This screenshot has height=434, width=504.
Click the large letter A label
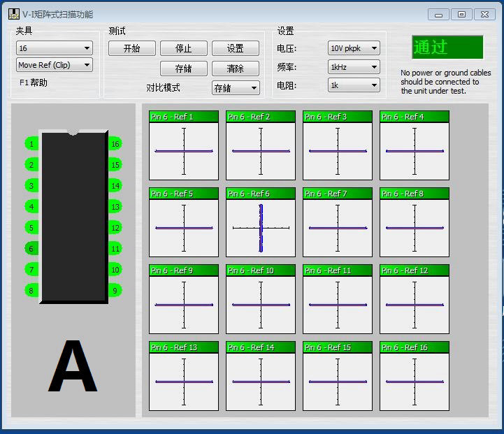73,366
